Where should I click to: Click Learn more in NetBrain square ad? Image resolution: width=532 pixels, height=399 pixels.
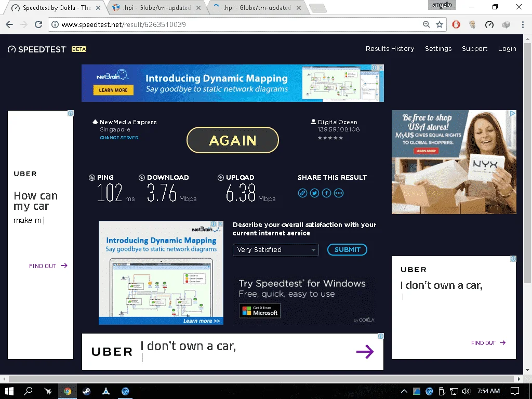coord(202,321)
